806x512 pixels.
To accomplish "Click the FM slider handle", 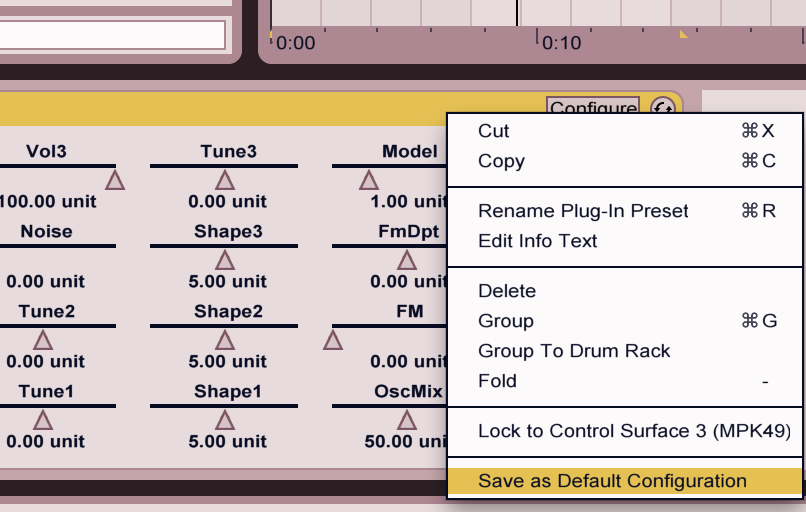I will (333, 340).
